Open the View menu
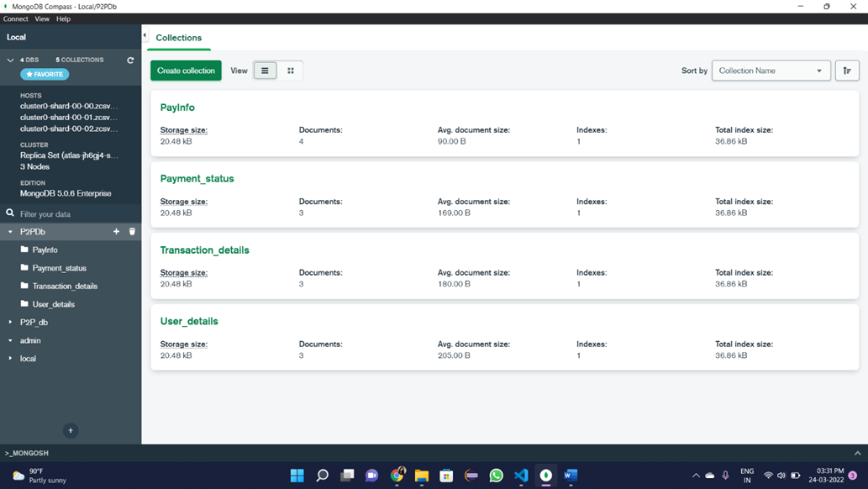Viewport: 868px width, 489px height. pos(42,18)
